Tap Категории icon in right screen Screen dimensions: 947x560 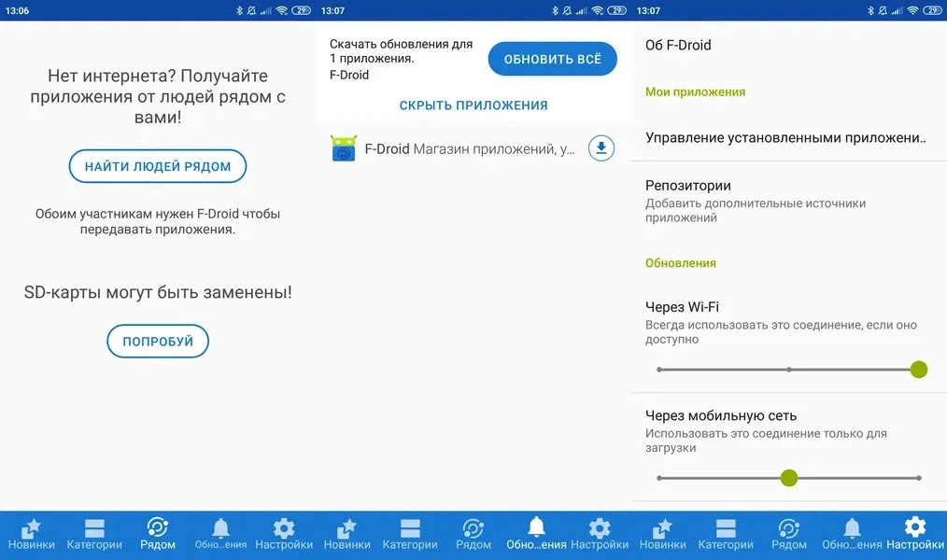tap(726, 528)
